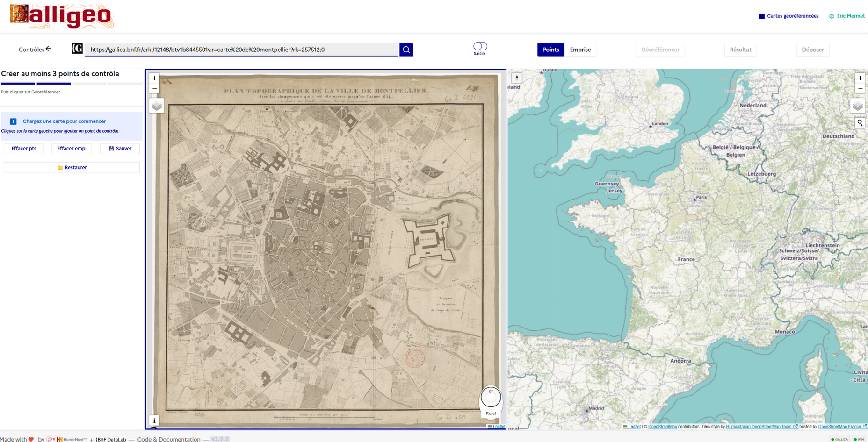The width and height of the screenshot is (868, 442).
Task: Open Cartes géoréférencées link
Action: [x=789, y=16]
